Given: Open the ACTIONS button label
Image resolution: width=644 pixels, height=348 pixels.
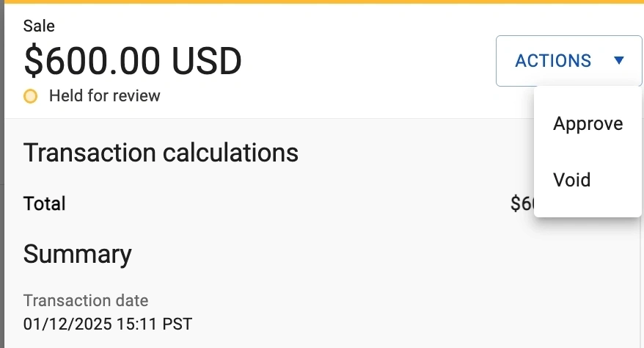Looking at the screenshot, I should point(553,61).
